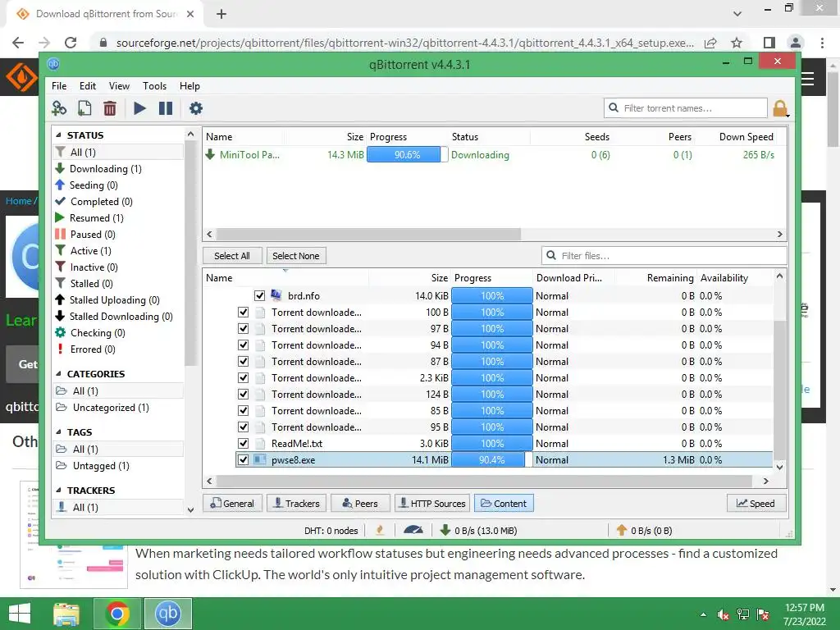Screen dimensions: 840x630
Task: Select the Completed (0) status filter
Action: [x=101, y=202]
